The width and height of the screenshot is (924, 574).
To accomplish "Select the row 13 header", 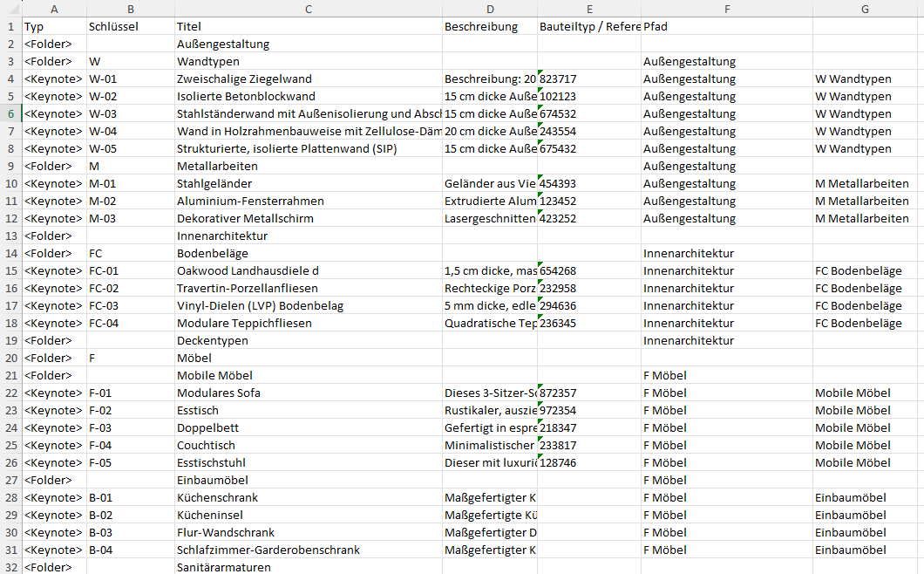I will [10, 236].
